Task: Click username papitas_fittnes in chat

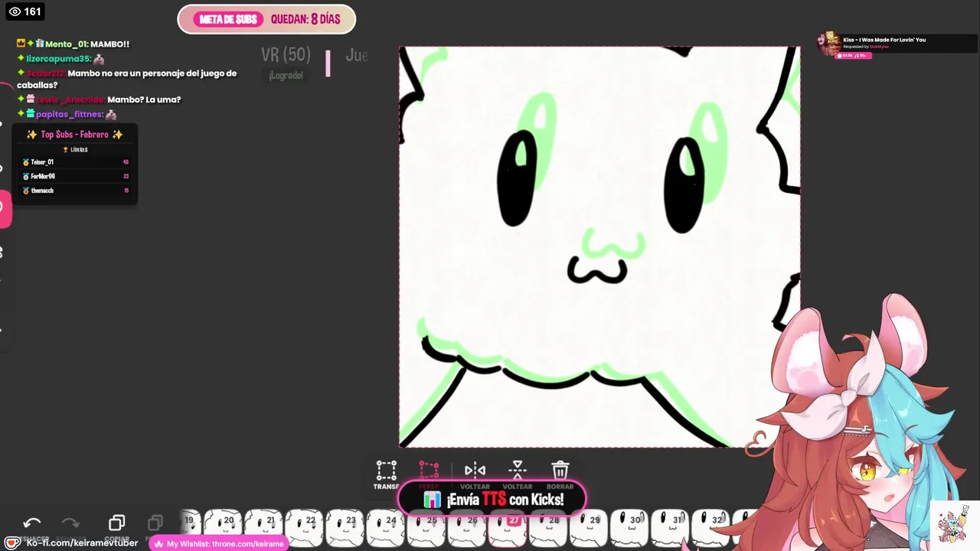Action: (x=69, y=114)
